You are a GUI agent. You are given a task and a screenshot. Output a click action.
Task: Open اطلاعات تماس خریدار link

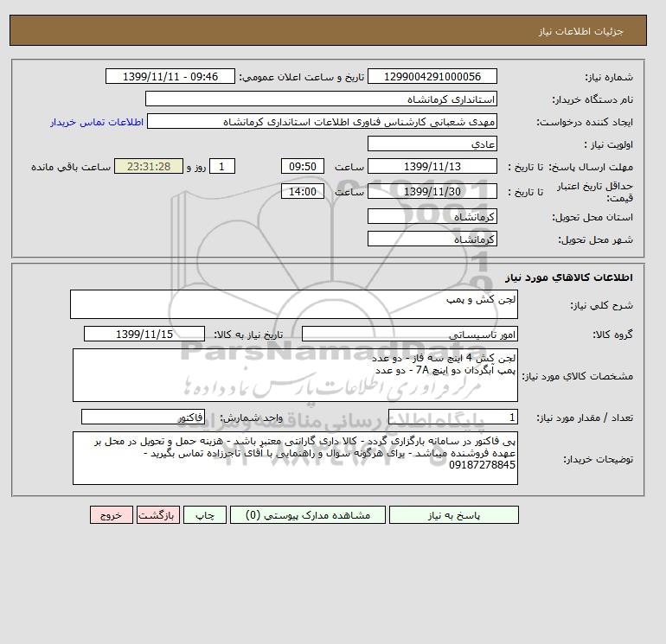[x=97, y=122]
